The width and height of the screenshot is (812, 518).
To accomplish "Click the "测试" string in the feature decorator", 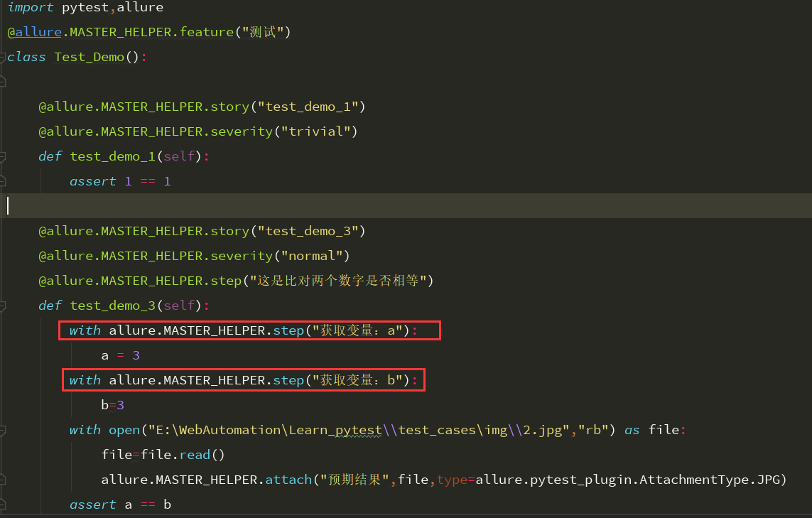I will tap(263, 32).
